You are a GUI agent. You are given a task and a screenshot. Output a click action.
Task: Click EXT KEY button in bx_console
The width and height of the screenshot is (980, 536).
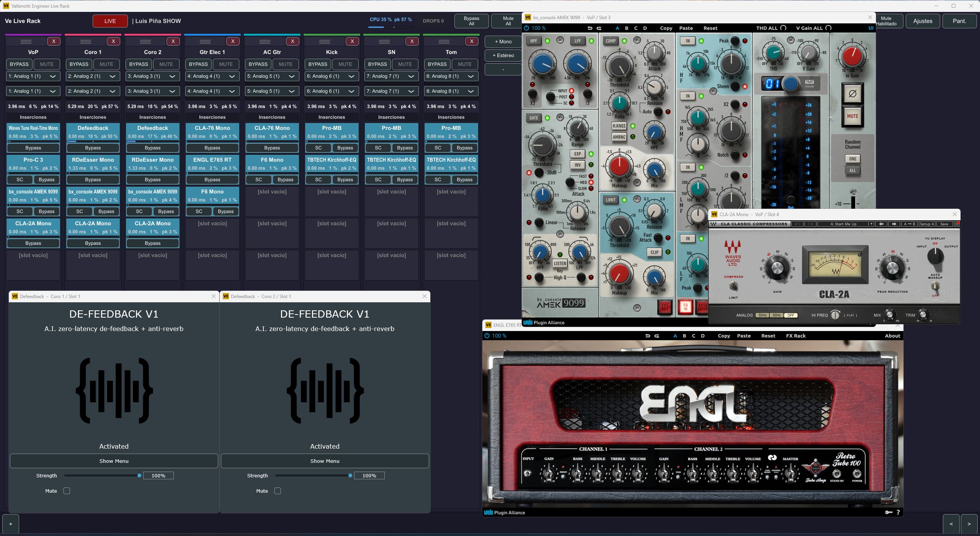pos(665,307)
